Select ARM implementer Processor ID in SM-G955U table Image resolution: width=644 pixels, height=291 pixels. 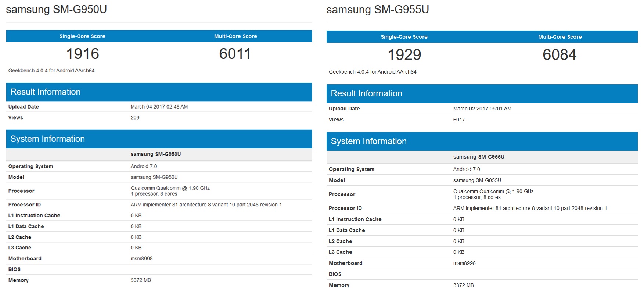click(x=530, y=208)
